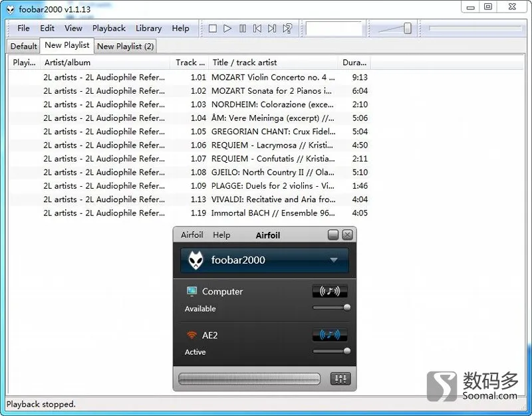Sort by Track number column header
The height and width of the screenshot is (416, 532).
tap(190, 62)
